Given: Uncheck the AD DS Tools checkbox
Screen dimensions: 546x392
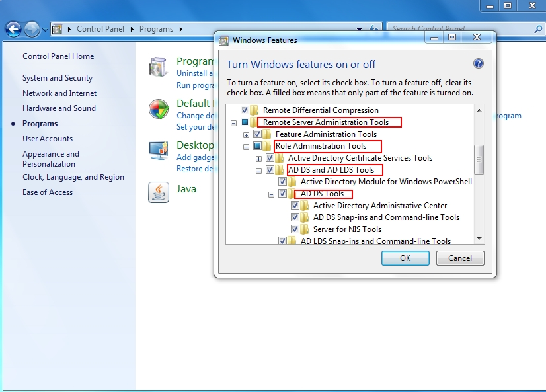Looking at the screenshot, I should click(x=282, y=194).
